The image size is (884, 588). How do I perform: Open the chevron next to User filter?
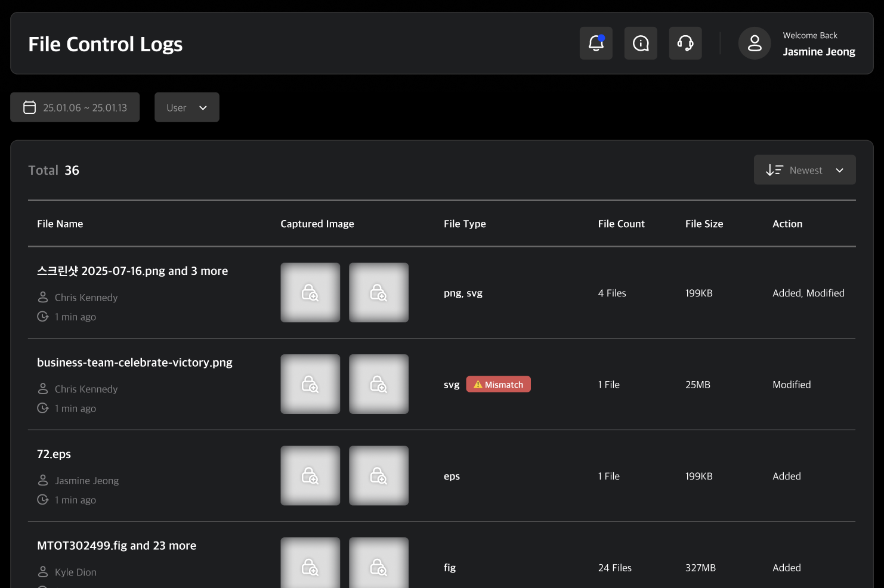click(x=203, y=107)
